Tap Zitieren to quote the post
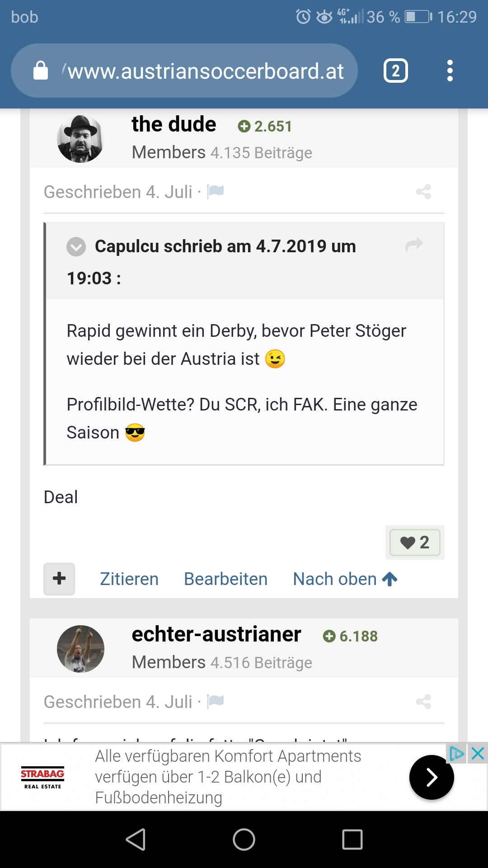This screenshot has width=488, height=868. [129, 579]
